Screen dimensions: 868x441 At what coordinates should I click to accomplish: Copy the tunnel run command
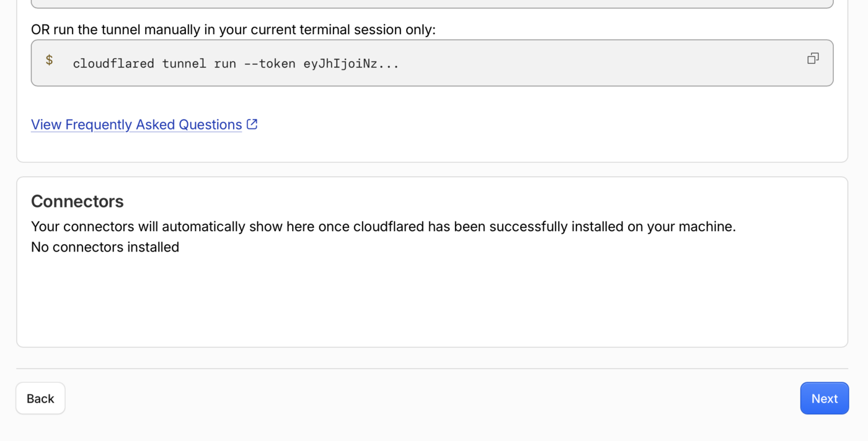[813, 58]
